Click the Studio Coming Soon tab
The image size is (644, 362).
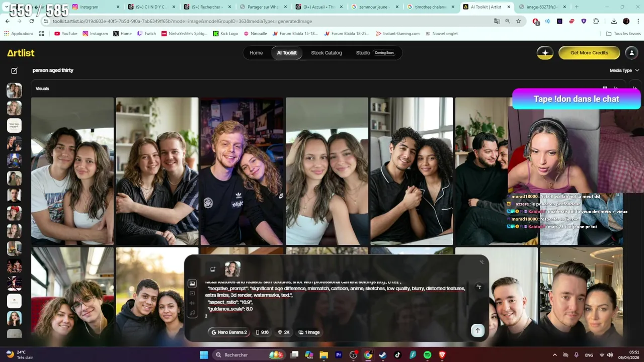pos(375,53)
